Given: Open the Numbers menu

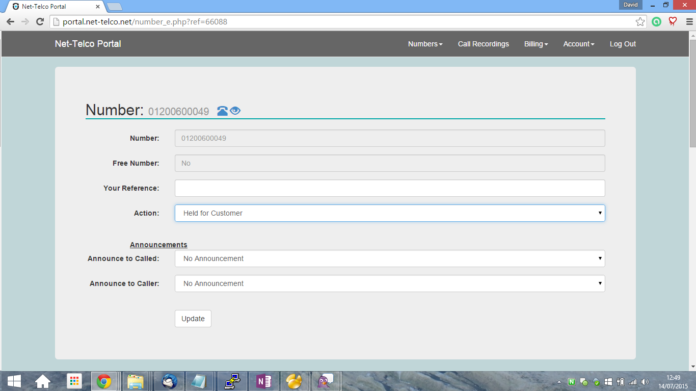Looking at the screenshot, I should click(425, 44).
